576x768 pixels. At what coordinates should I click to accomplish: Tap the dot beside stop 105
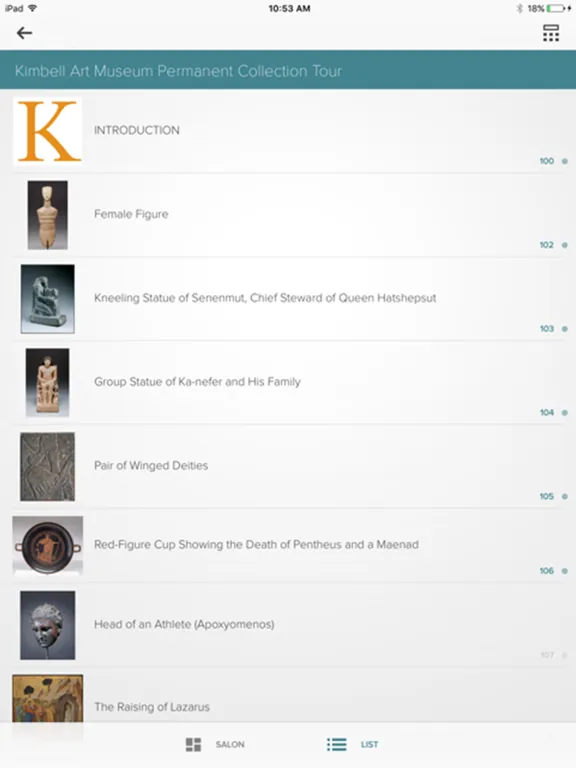coord(565,496)
